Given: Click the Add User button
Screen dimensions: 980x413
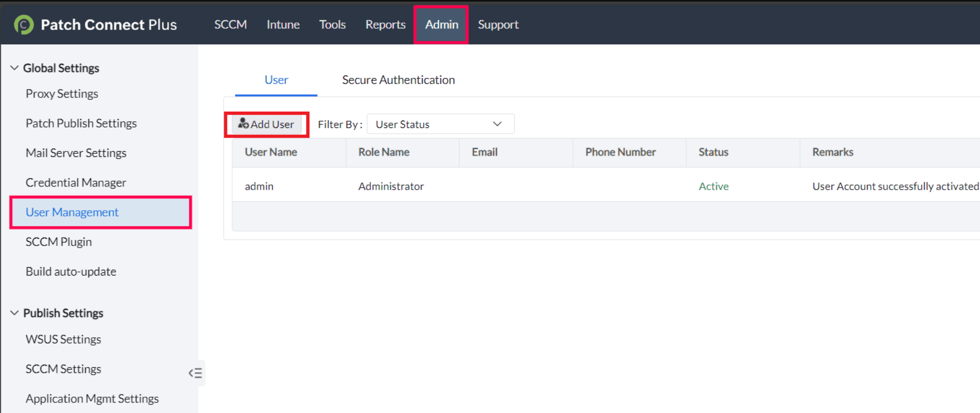Looking at the screenshot, I should tap(266, 124).
